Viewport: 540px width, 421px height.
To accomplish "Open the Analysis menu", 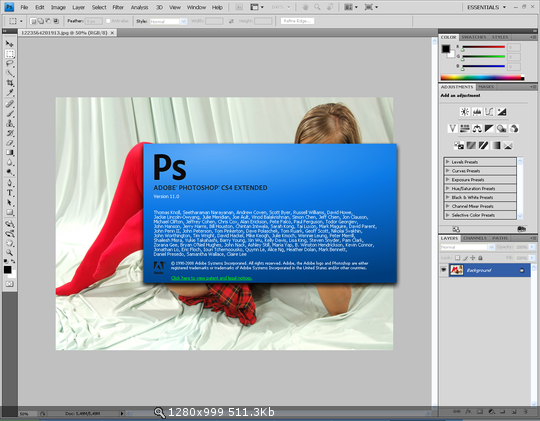I will click(139, 7).
